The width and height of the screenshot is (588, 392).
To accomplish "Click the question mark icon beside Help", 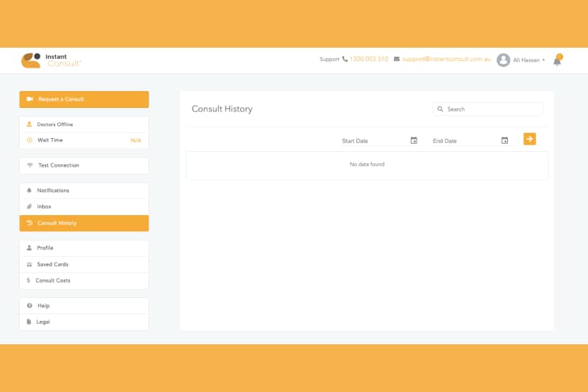I will [x=29, y=305].
